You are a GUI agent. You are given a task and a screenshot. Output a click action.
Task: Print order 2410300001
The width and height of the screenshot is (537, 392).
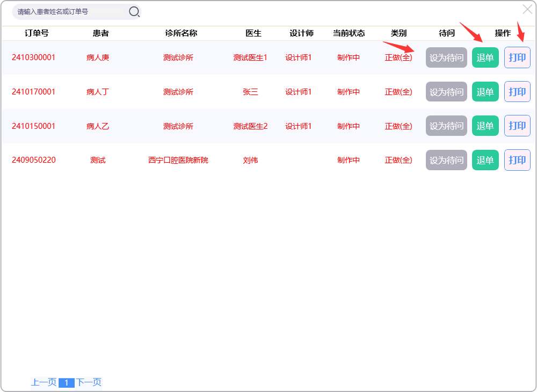(x=517, y=57)
